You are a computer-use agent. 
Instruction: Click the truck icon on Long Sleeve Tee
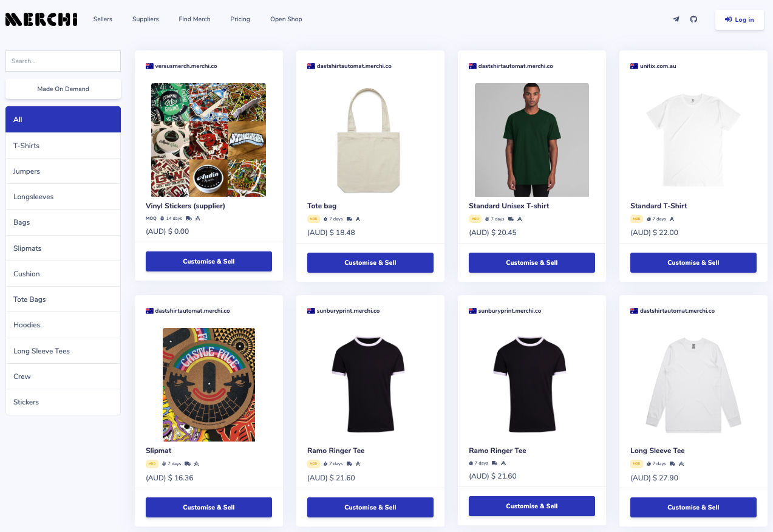click(x=673, y=463)
